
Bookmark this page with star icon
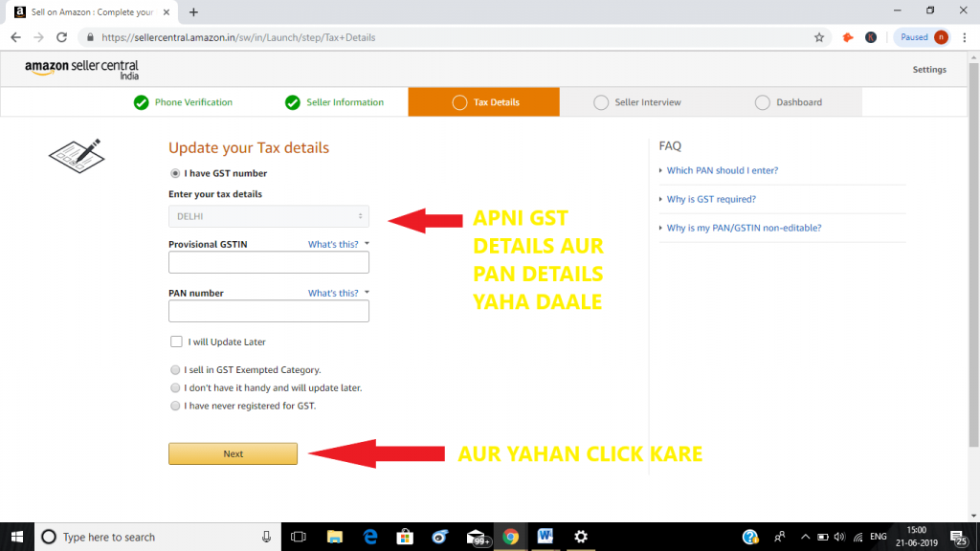click(x=819, y=37)
